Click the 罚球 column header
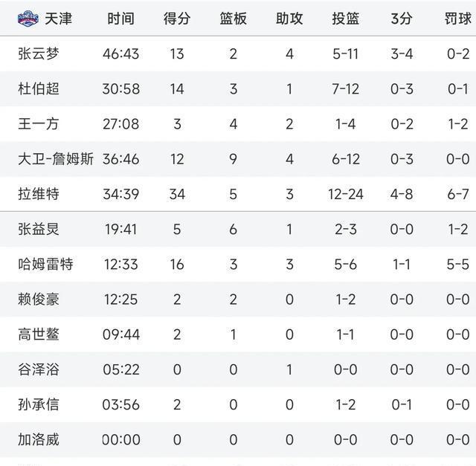The width and height of the screenshot is (476, 466). click(x=457, y=19)
